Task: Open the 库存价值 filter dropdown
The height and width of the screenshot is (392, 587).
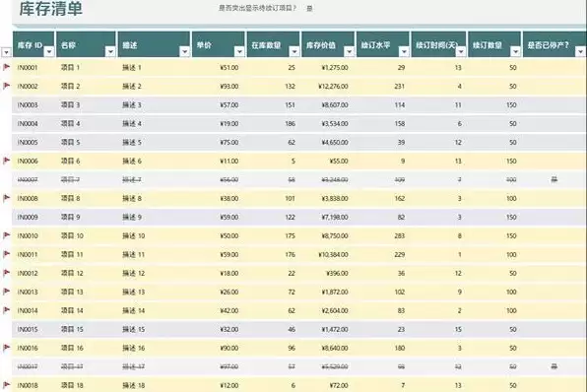Action: (x=350, y=51)
